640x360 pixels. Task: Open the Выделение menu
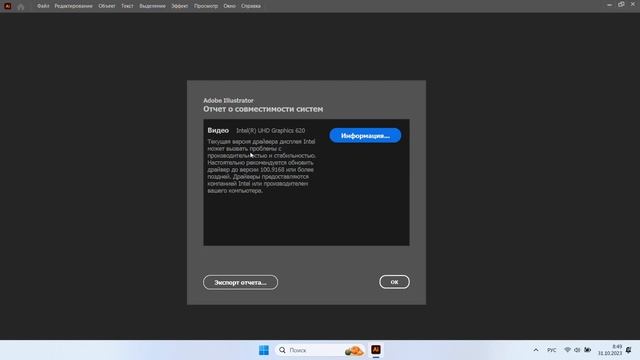[152, 6]
